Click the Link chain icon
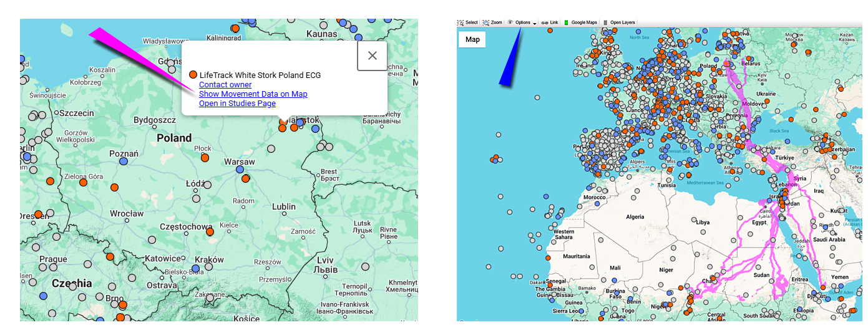The image size is (868, 325). pyautogui.click(x=545, y=22)
